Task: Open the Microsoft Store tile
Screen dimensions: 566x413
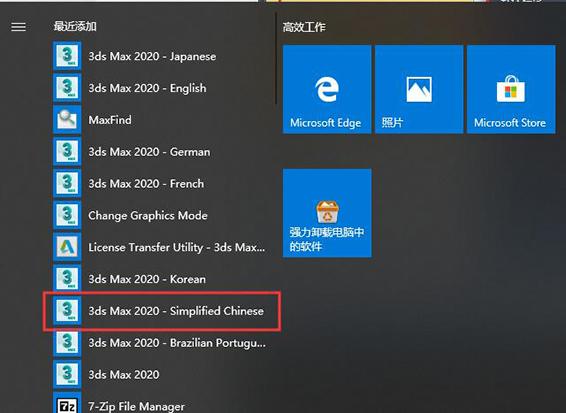Action: 511,89
